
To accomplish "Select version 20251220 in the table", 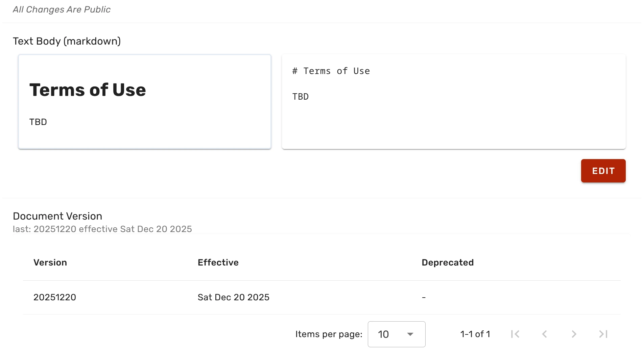I will pos(55,297).
